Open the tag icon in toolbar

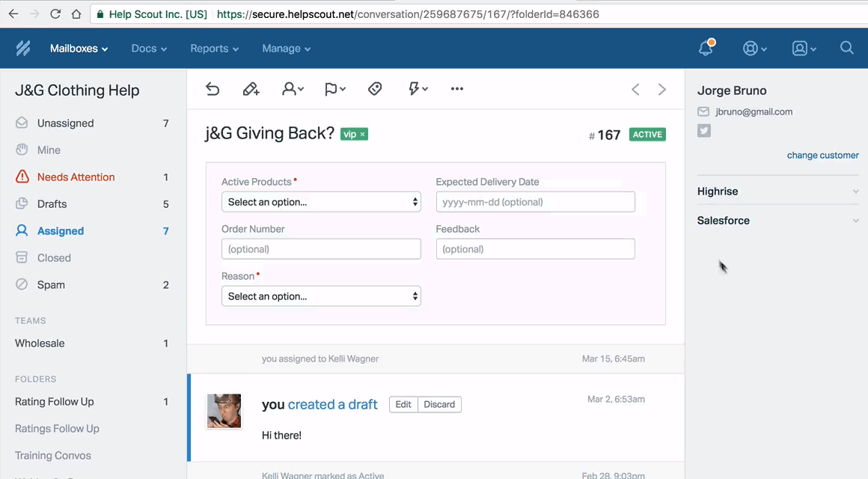[x=375, y=89]
